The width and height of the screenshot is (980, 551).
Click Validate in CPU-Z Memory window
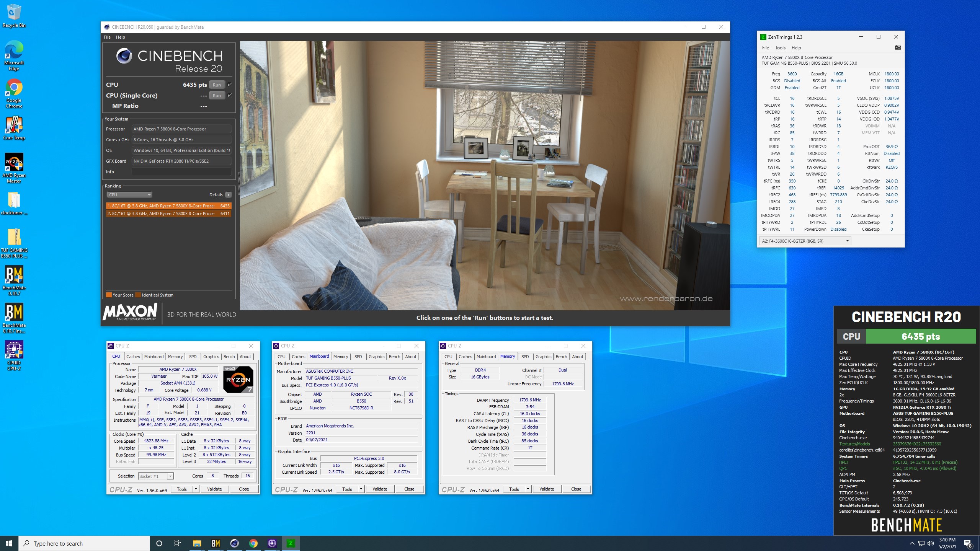click(x=547, y=489)
